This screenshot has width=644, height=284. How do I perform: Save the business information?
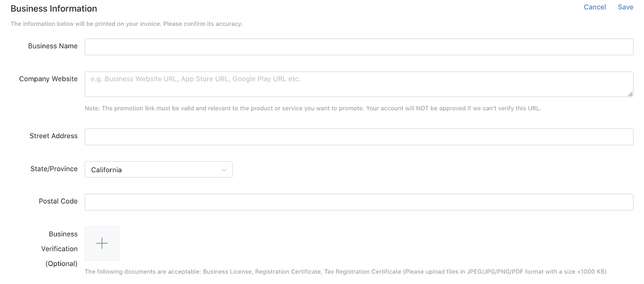tap(625, 7)
